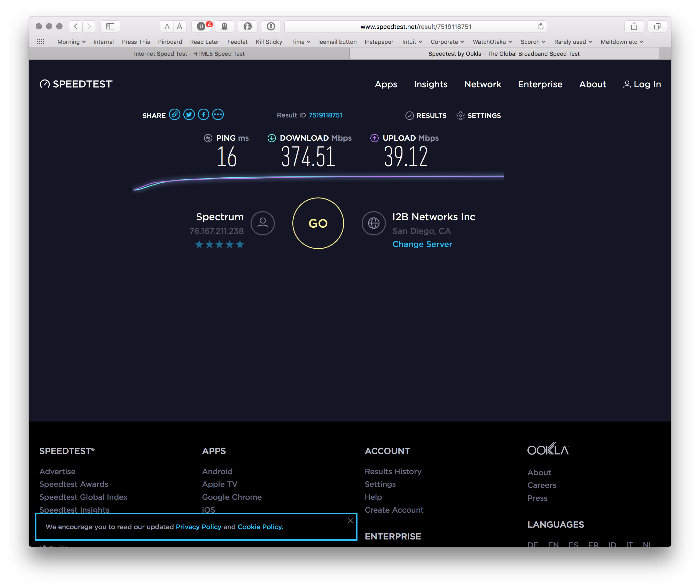Click the uBlock Origin toolbar icon
This screenshot has height=588, width=700.
(x=201, y=26)
